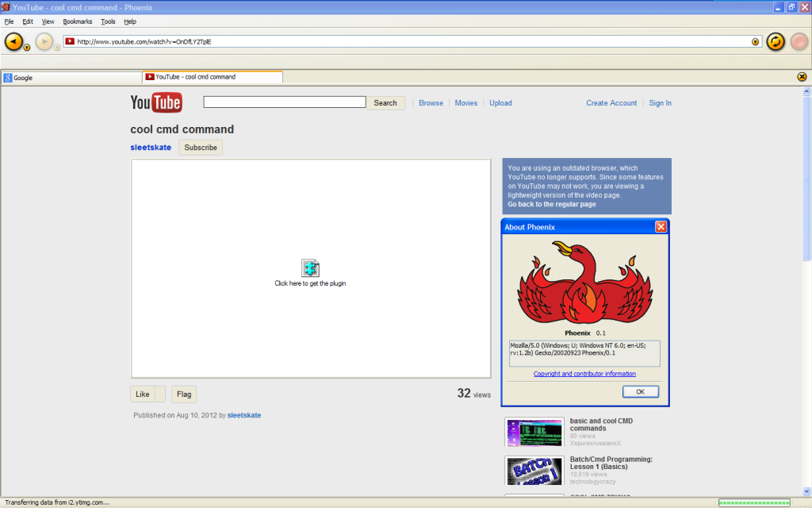
Task: Click the plugin puzzle piece icon
Action: 310,267
